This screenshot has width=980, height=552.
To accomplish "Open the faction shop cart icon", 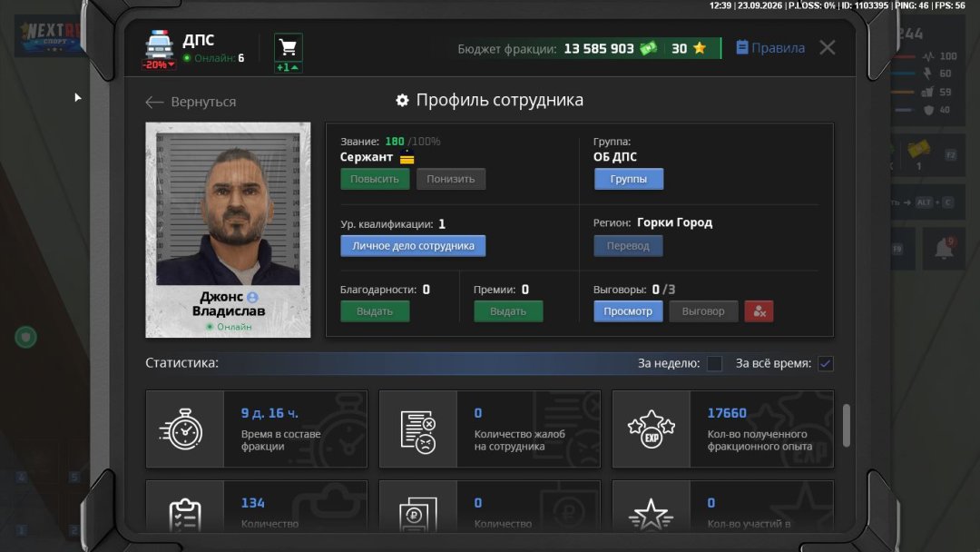I will coord(289,47).
